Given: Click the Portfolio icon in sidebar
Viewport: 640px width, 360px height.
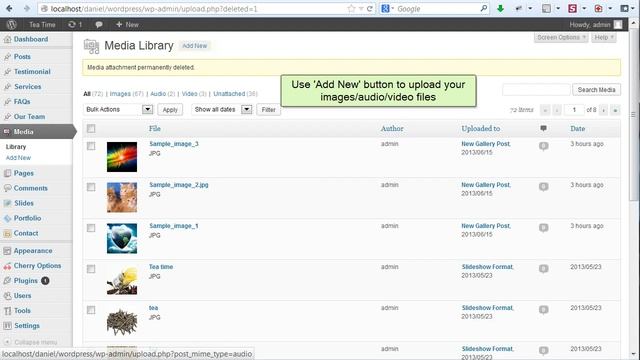Looking at the screenshot, I should [x=7, y=218].
